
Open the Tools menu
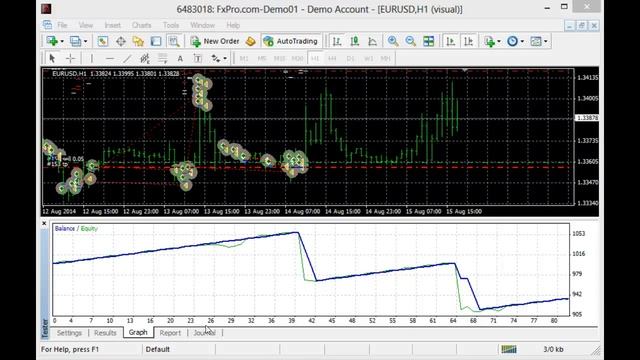(x=171, y=25)
